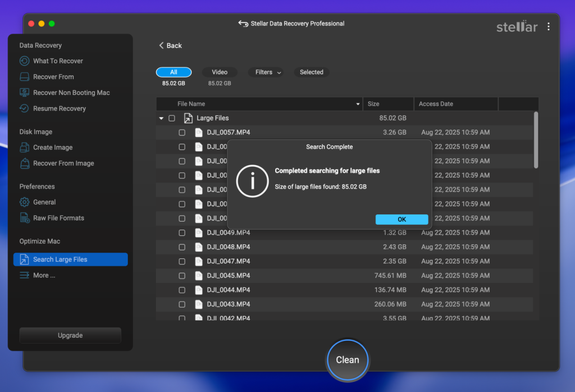Go Back to the previous screen
Screen dimensions: 575x392
click(170, 45)
